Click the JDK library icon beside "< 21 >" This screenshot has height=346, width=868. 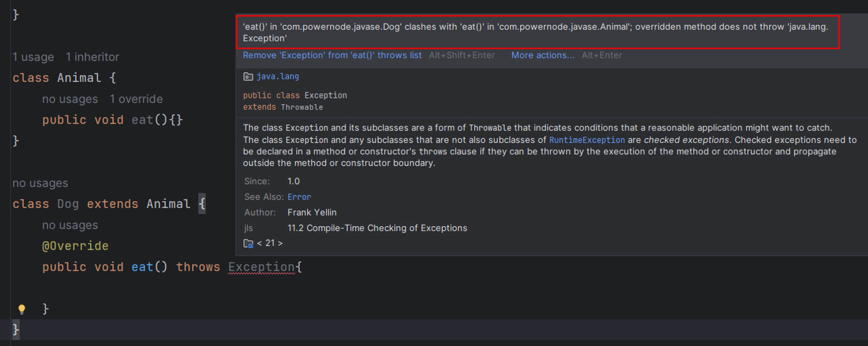248,243
